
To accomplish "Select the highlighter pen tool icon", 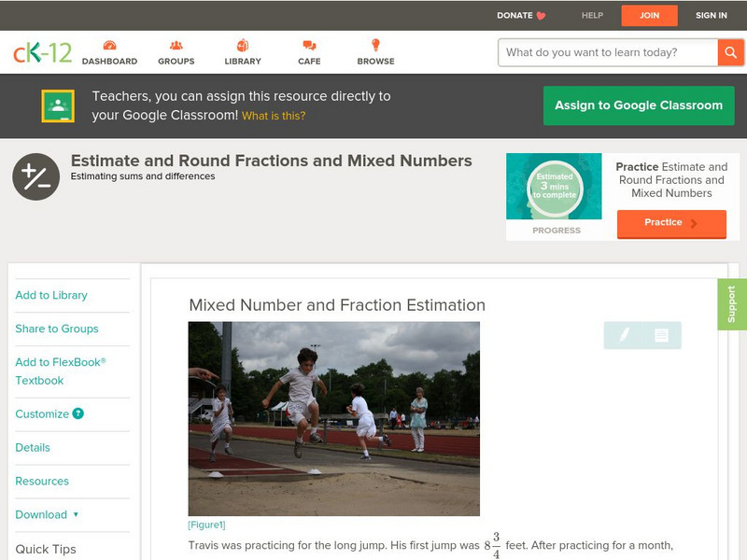I will click(624, 335).
